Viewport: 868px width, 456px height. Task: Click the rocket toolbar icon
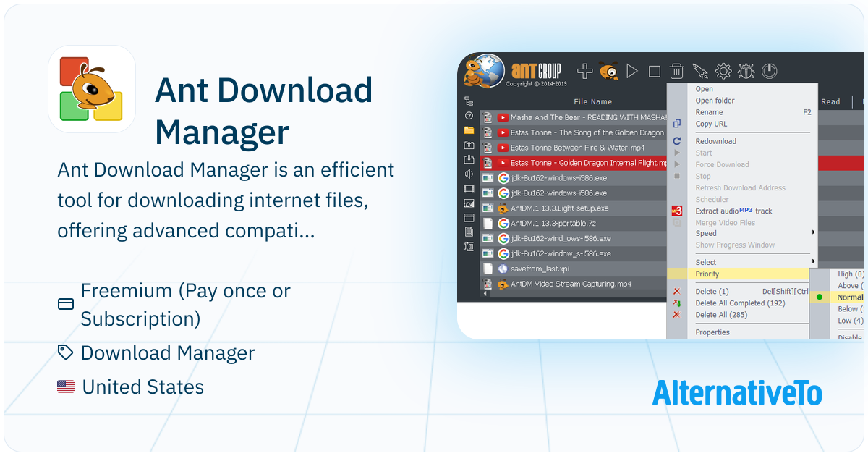click(x=699, y=71)
